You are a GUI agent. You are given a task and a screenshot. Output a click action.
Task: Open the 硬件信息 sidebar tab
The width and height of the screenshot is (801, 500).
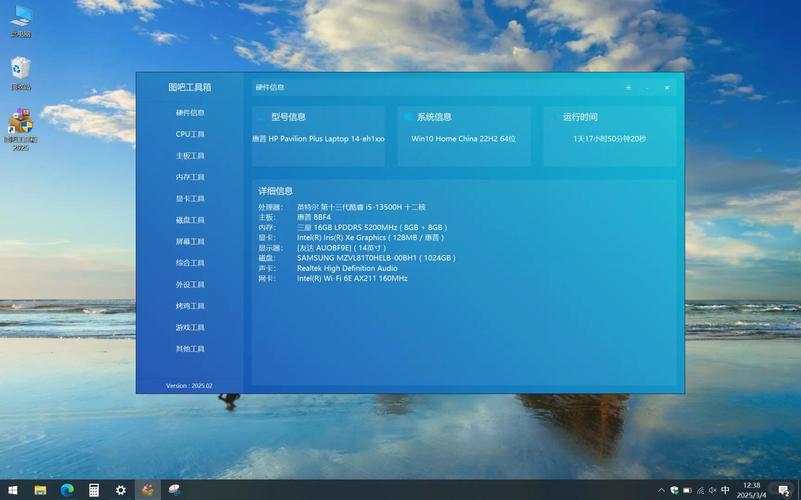190,112
